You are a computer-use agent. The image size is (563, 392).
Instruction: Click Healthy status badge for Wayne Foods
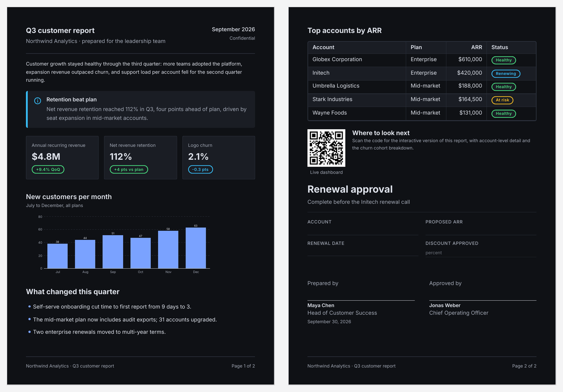(504, 113)
